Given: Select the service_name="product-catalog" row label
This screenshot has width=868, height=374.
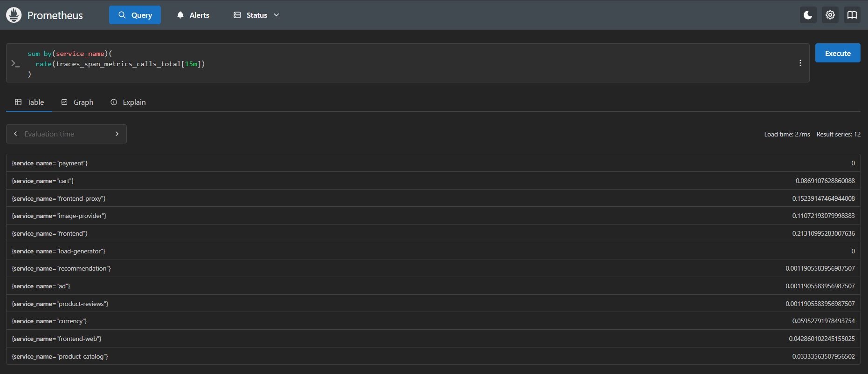Looking at the screenshot, I should [x=60, y=356].
